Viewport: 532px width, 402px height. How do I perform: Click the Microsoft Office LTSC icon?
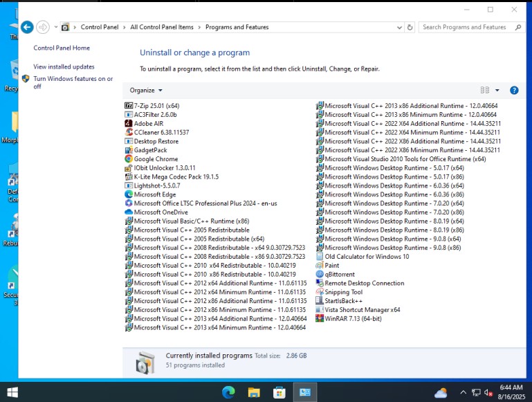click(x=129, y=203)
